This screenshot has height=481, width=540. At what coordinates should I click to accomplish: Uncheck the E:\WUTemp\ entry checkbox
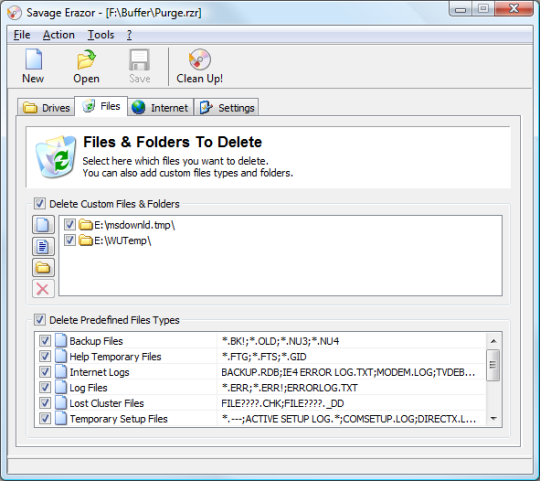[x=70, y=240]
